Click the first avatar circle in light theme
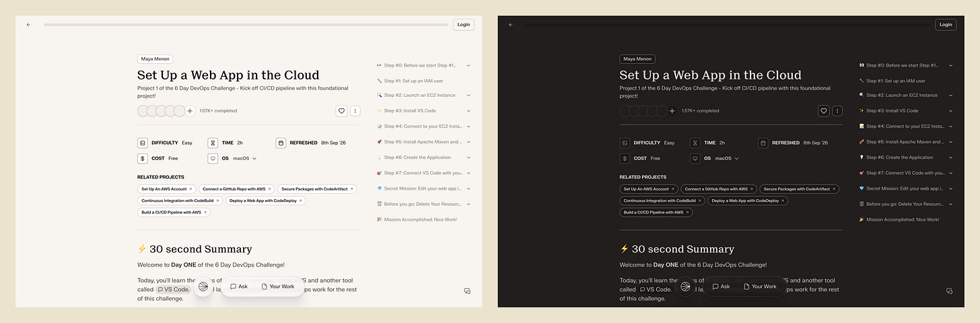The height and width of the screenshot is (323, 980). click(x=143, y=111)
